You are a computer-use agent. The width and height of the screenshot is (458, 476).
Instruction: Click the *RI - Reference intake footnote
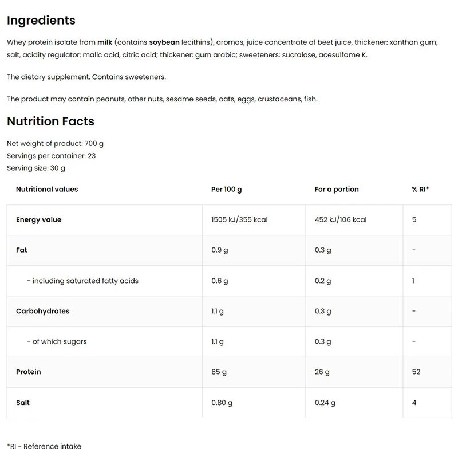(x=44, y=446)
